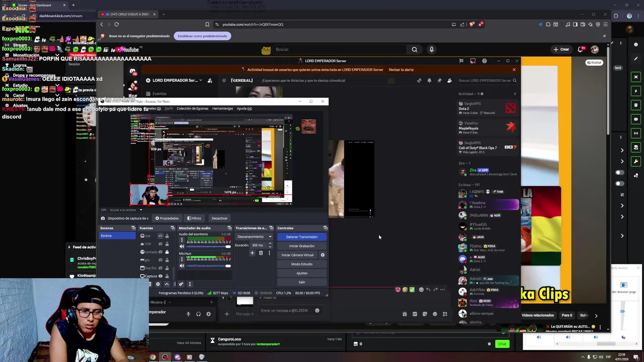Open pinned messages in Discord
The width and height of the screenshot is (644, 362).
click(439, 80)
